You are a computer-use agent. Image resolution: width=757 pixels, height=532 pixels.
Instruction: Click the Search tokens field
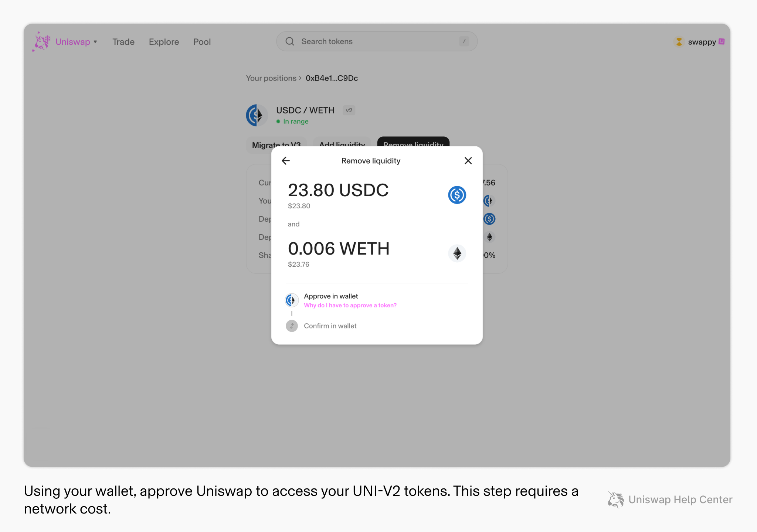click(x=377, y=41)
